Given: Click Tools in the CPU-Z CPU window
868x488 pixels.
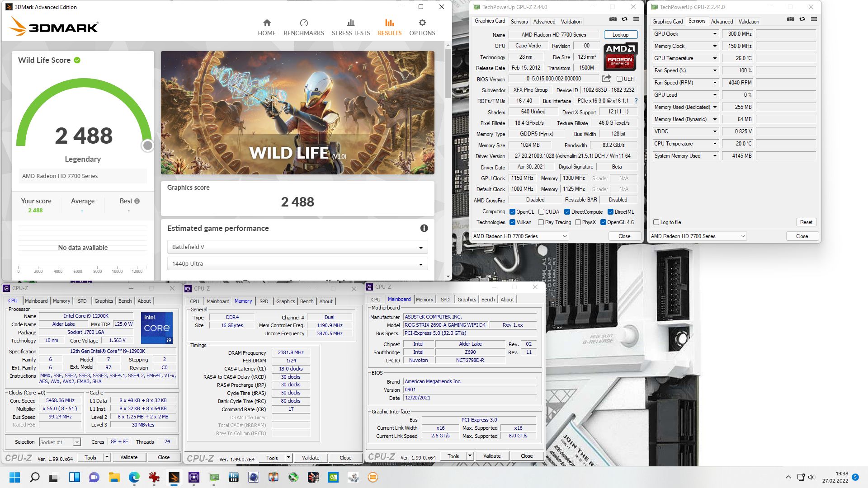Looking at the screenshot, I should [90, 457].
